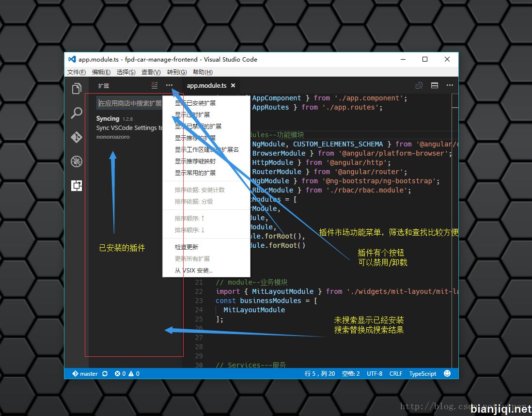Click the feedback smiley in the status bar
532x416 pixels.
coord(447,373)
